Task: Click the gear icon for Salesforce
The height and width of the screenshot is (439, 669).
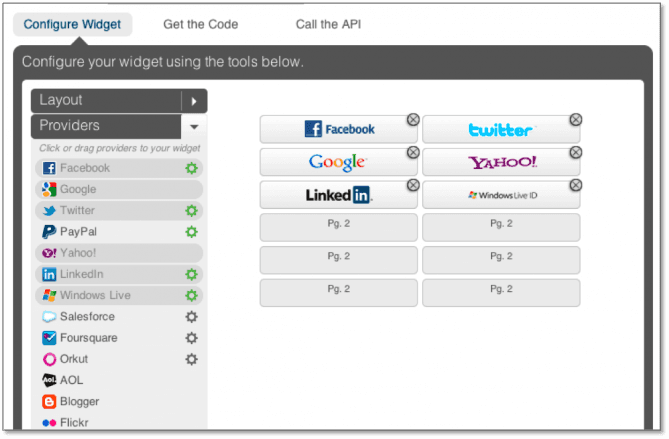Action: [192, 317]
